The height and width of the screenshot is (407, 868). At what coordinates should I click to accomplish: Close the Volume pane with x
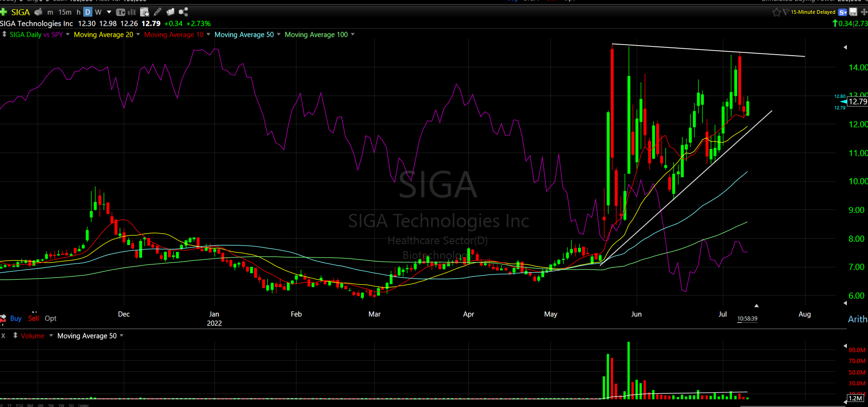3,336
